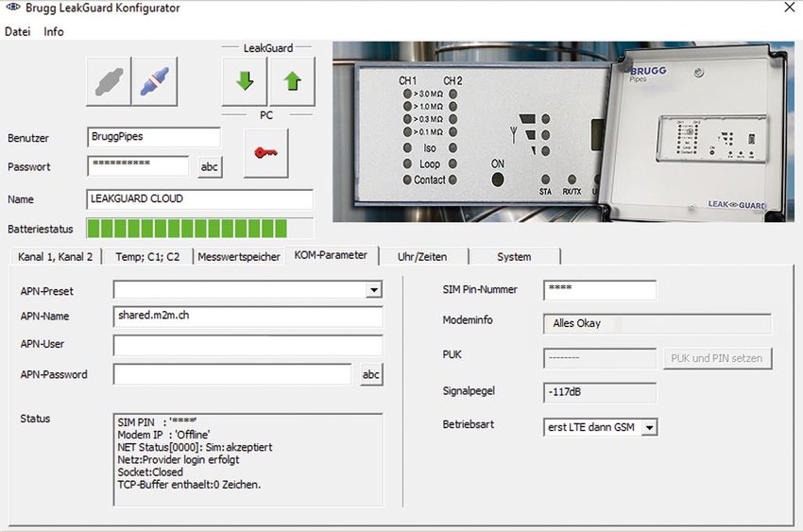Click the Signalpegel value -117dB
Screen dimensions: 803x532
[x=600, y=393]
